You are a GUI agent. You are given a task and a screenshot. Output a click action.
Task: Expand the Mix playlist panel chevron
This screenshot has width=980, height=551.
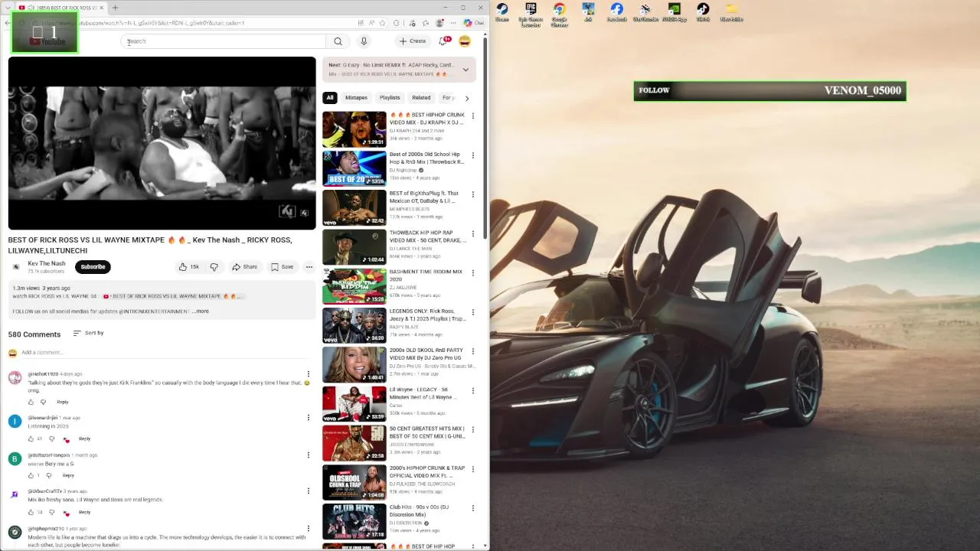click(465, 70)
